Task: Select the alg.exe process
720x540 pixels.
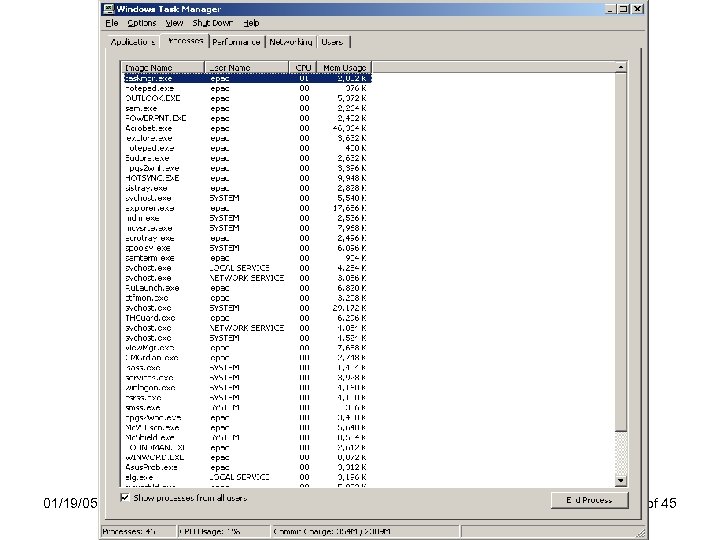Action: (247, 478)
